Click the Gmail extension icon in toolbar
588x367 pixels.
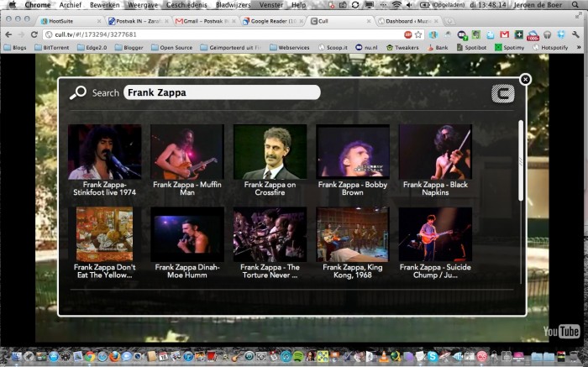pos(504,34)
